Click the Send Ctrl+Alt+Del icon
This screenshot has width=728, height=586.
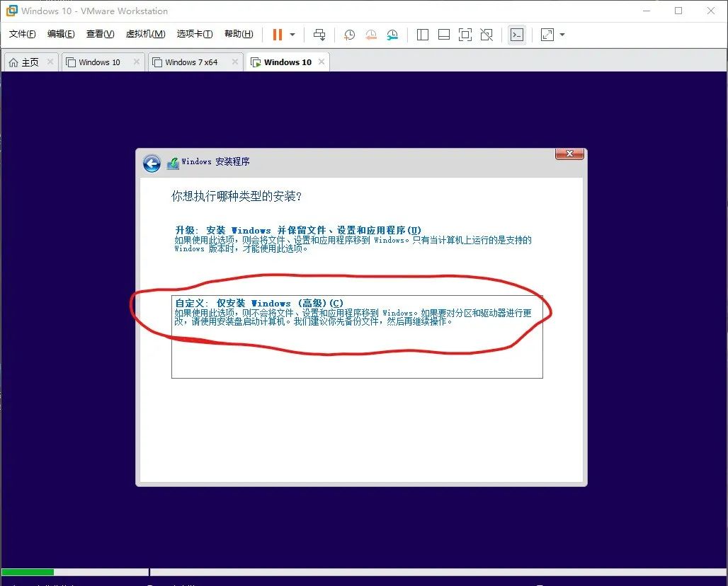tap(319, 34)
